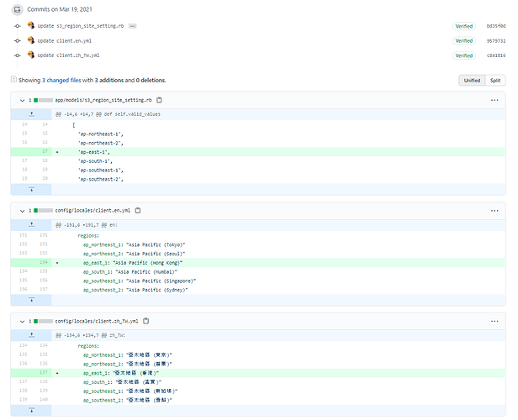This screenshot has width=518, height=420.
Task: Click hunk header def self.valid_values
Action: [108, 114]
